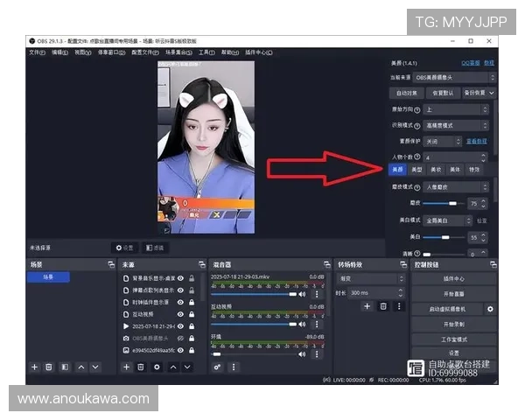This screenshot has width=525, height=420.
Task: Open options dots for 环境 audio track
Action: 317,354
